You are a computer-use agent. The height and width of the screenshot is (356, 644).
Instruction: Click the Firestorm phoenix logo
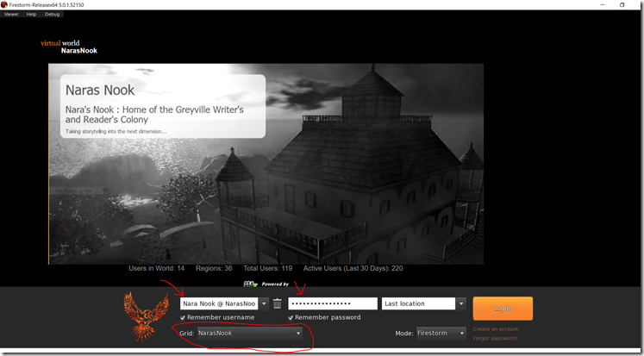tap(147, 315)
